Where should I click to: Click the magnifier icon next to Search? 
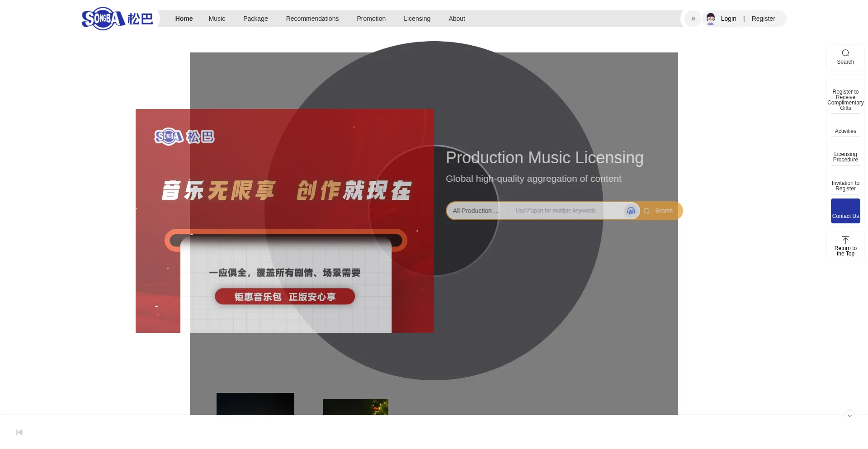click(646, 211)
